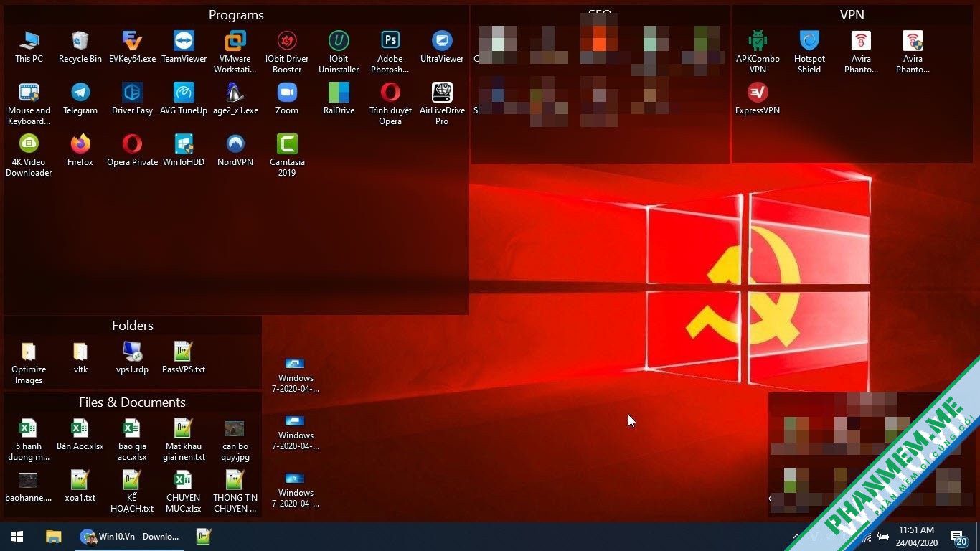
Task: Click the ExpressVPN icon
Action: click(758, 98)
